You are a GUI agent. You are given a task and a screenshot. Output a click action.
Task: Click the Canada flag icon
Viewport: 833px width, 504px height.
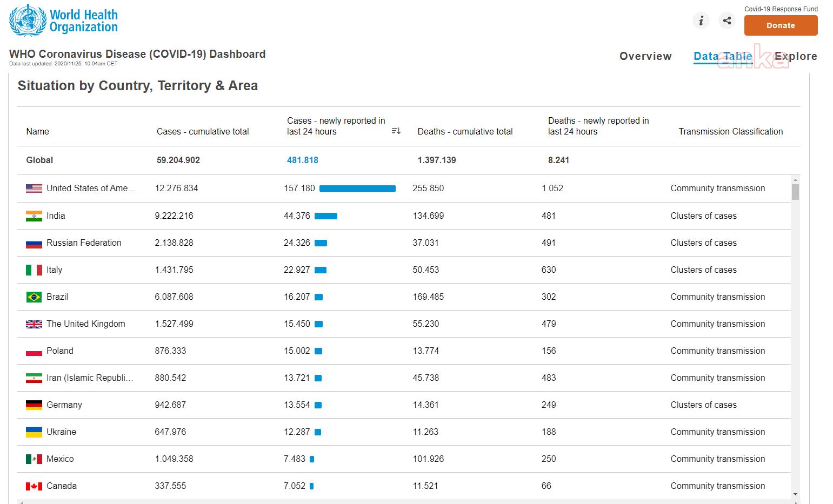[34, 486]
